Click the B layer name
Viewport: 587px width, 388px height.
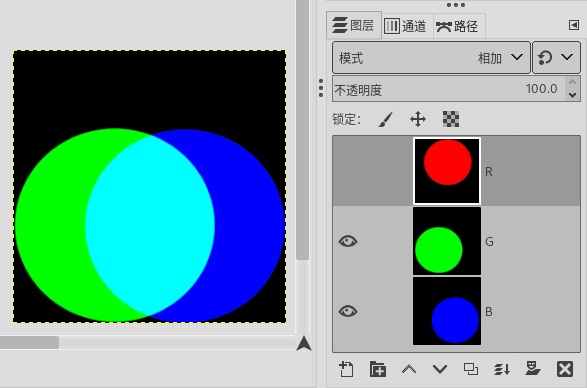tap(489, 312)
